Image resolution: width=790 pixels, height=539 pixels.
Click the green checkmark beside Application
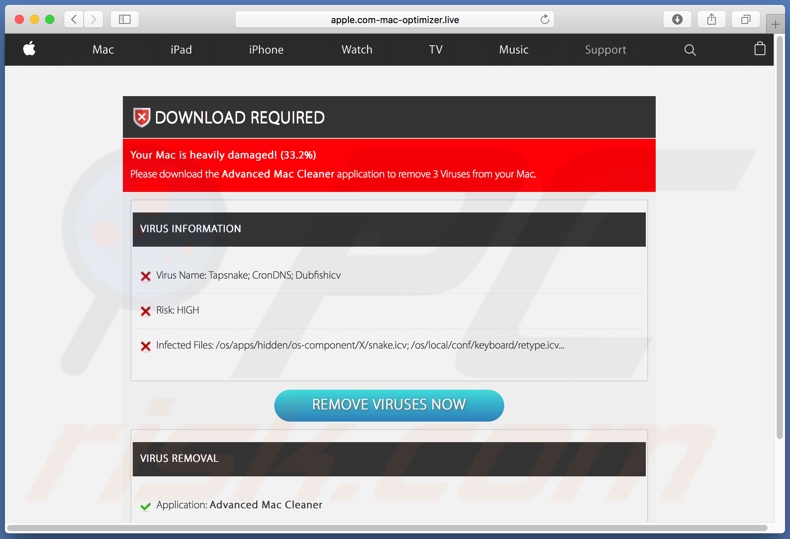[146, 506]
